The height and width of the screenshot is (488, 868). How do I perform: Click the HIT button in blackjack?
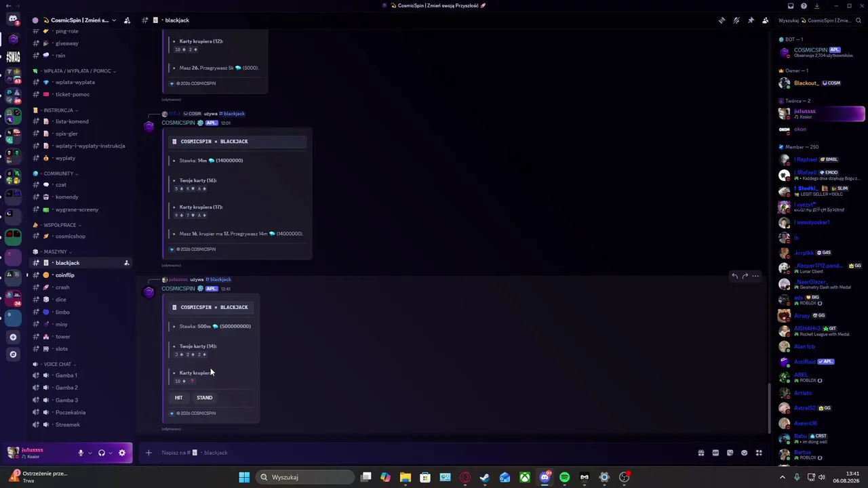pos(178,398)
